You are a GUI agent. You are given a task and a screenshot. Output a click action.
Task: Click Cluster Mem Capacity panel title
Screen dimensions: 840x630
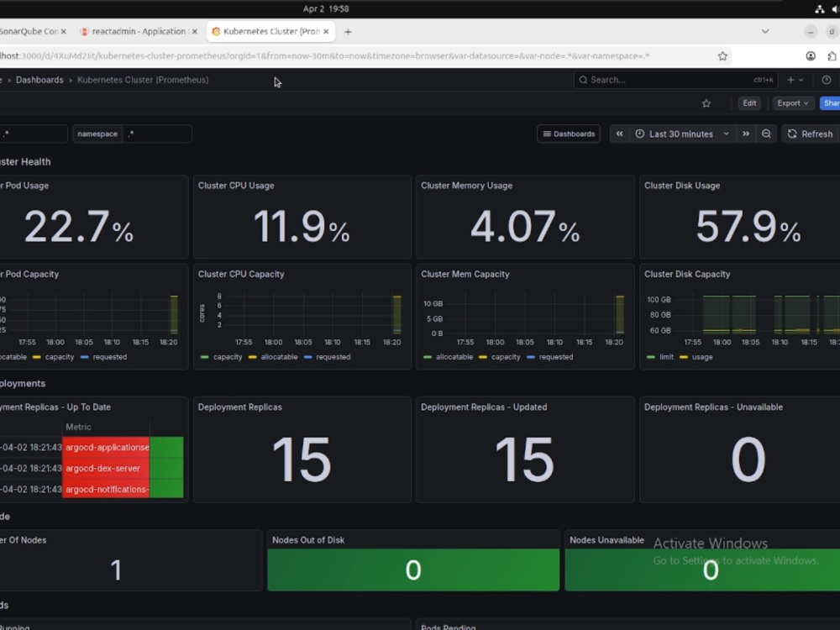(465, 275)
